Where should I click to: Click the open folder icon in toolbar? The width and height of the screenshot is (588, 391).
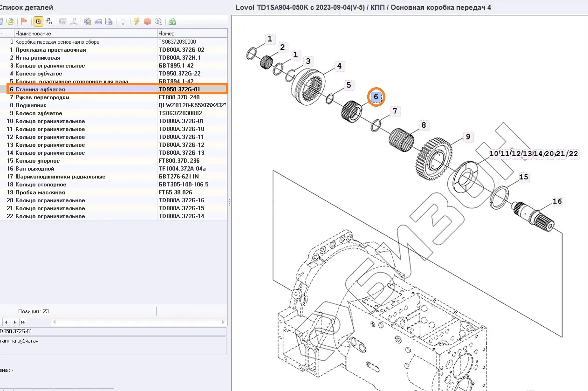[x=10, y=21]
